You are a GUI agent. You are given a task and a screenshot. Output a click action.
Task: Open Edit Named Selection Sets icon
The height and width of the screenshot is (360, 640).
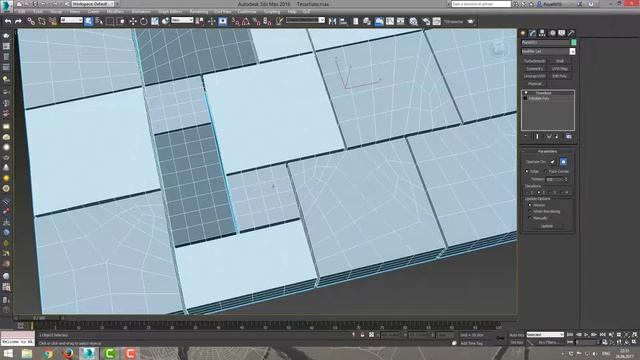(x=279, y=21)
